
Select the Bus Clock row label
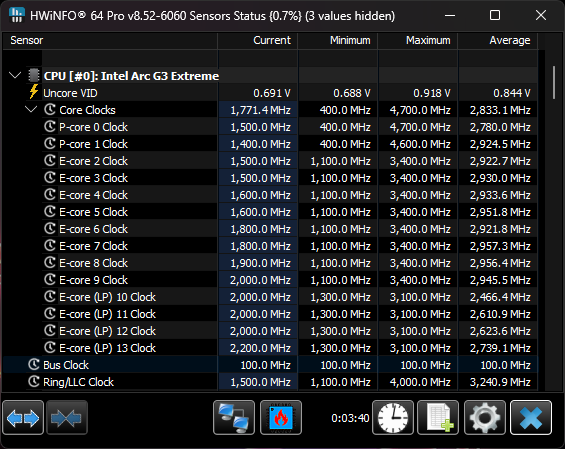pyautogui.click(x=66, y=365)
